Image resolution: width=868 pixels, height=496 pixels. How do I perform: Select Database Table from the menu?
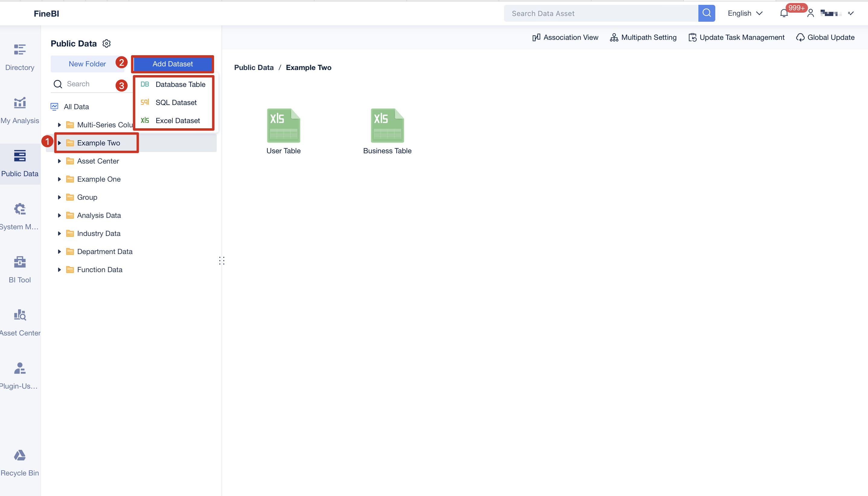pyautogui.click(x=180, y=84)
